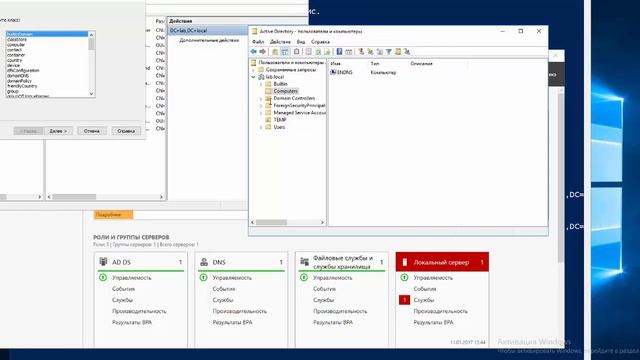Screen dimensions: 640x360
Task: Click the Локальный сервер tile icon
Action: 405,262
